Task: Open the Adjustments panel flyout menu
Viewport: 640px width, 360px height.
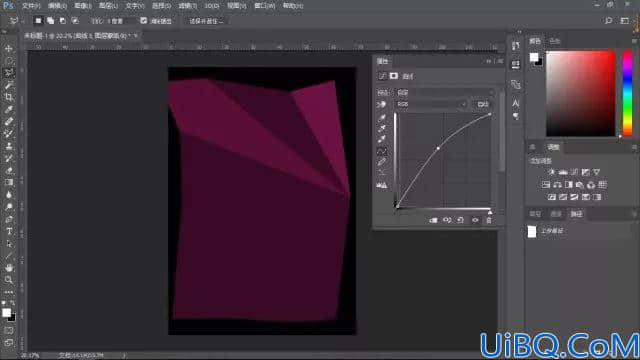Action: point(634,147)
